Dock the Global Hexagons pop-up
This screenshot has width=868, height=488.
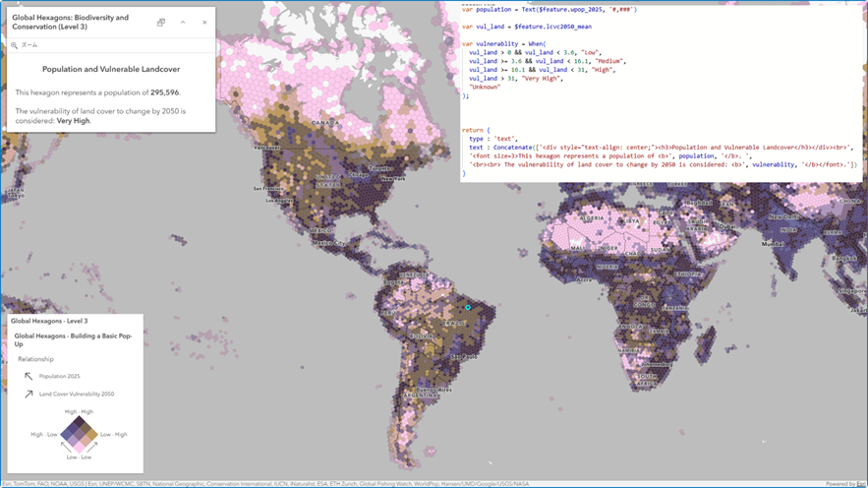[161, 23]
